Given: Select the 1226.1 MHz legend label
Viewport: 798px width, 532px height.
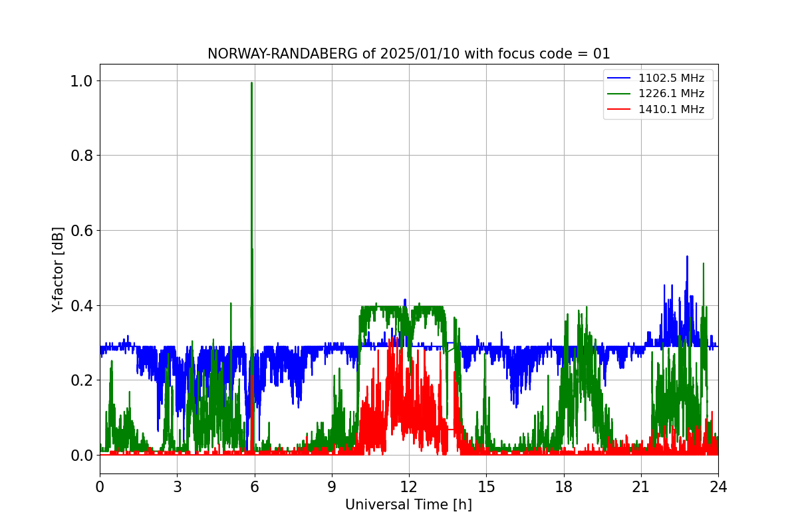Looking at the screenshot, I should pos(671,94).
